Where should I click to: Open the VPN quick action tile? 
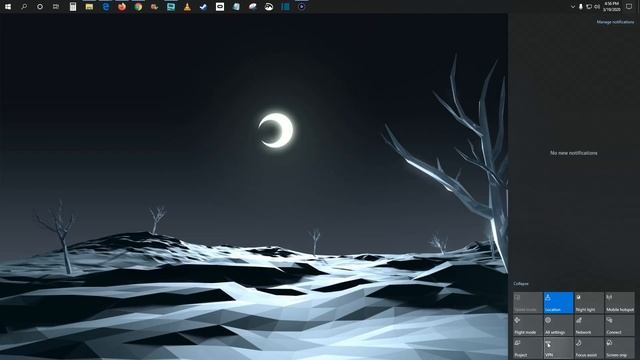click(x=558, y=348)
